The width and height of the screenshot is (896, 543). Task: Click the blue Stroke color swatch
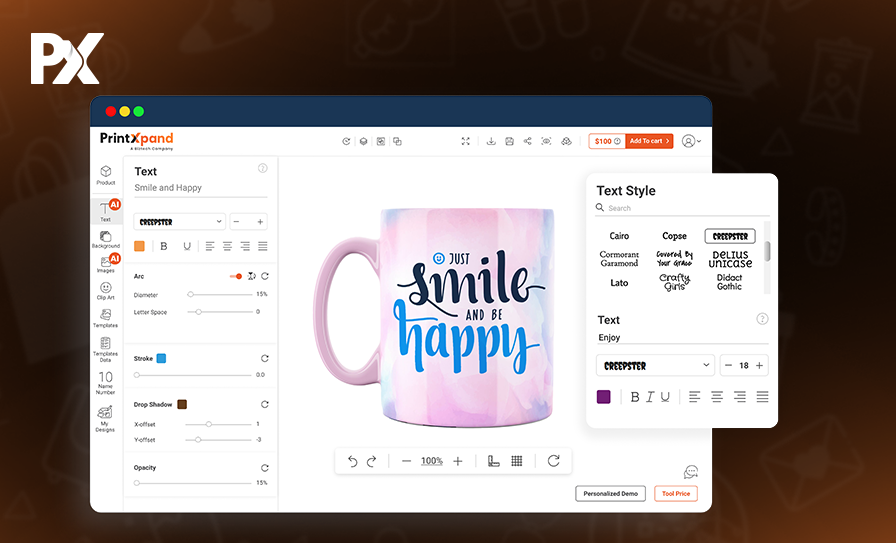click(161, 358)
